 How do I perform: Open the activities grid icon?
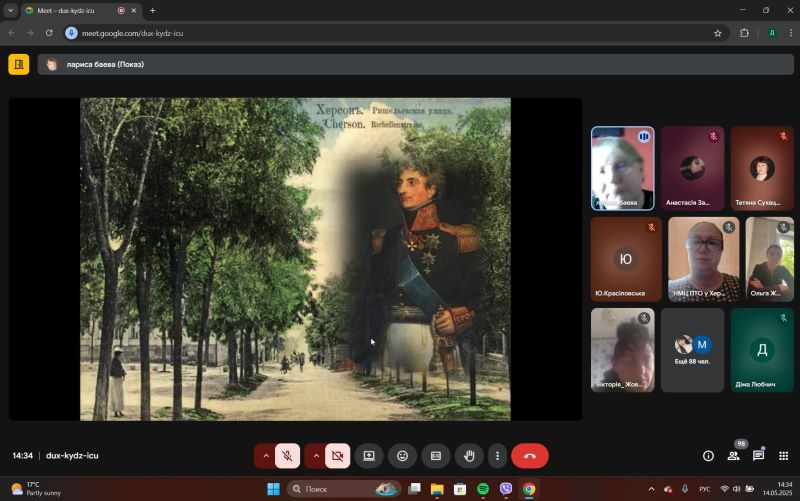pyautogui.click(x=784, y=456)
